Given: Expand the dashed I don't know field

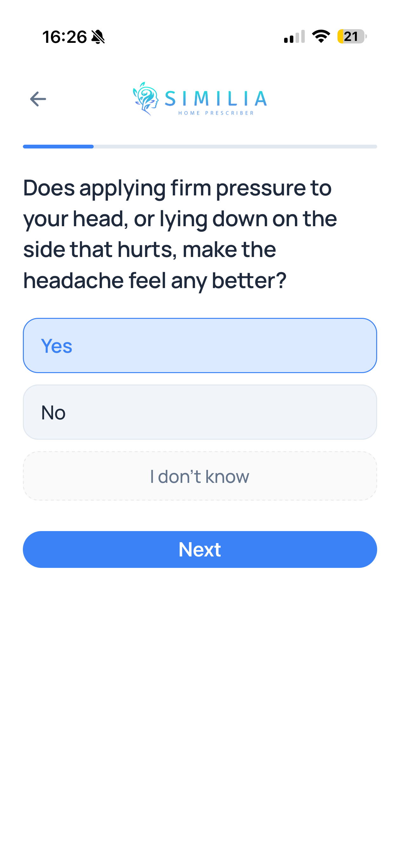Looking at the screenshot, I should coord(200,476).
